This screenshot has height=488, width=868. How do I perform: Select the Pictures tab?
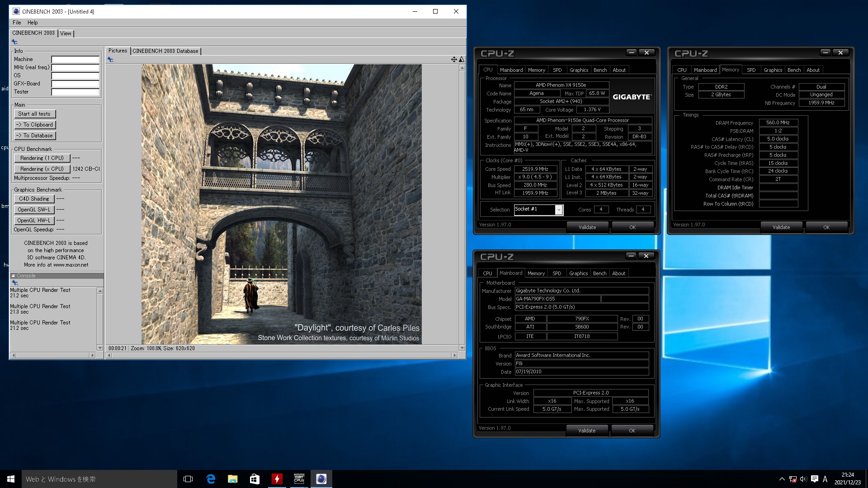pyautogui.click(x=118, y=51)
